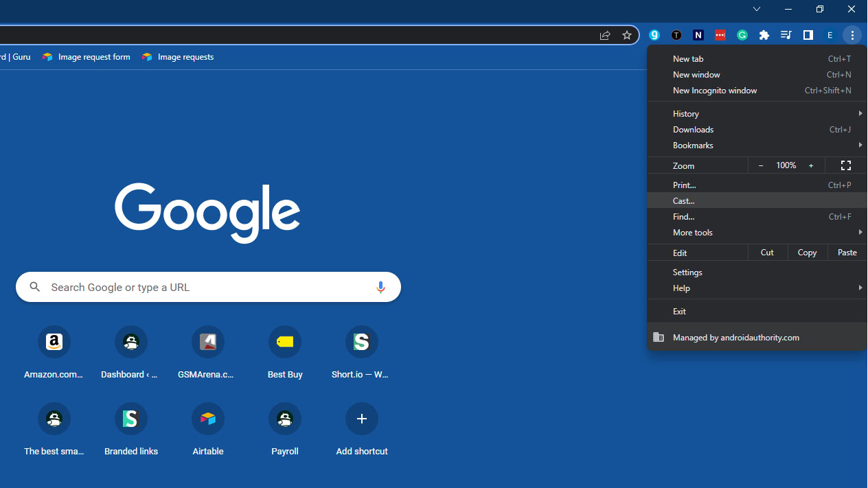This screenshot has height=488, width=868.
Task: Click the Add shortcut button
Action: (362, 419)
